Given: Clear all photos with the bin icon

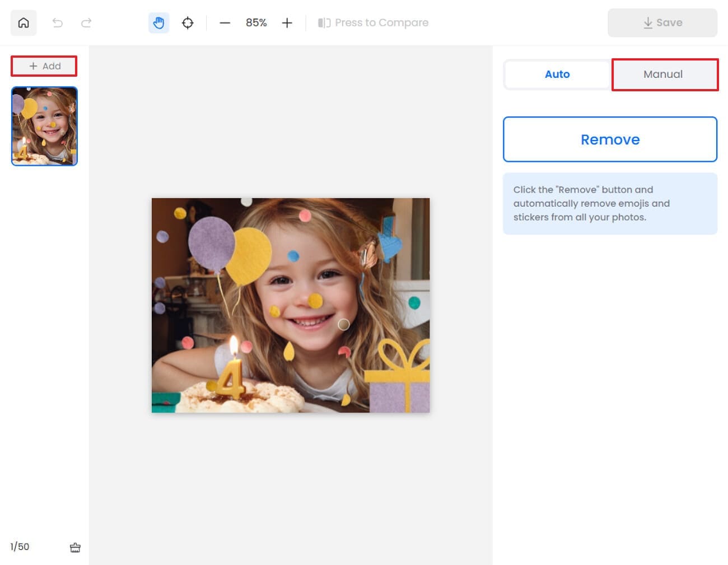Looking at the screenshot, I should click(x=75, y=547).
